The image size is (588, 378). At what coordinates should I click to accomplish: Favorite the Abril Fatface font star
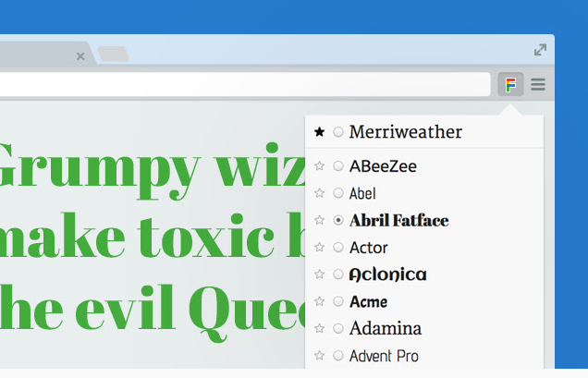coord(320,220)
